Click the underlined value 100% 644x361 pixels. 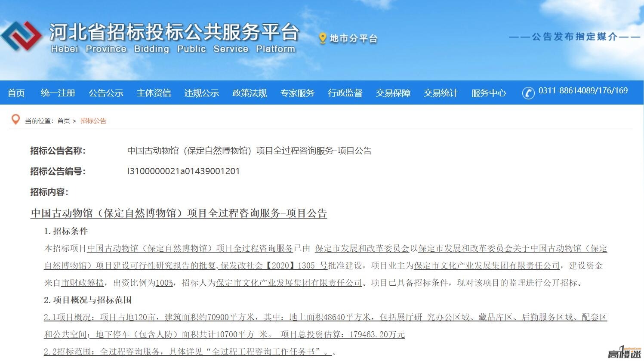pyautogui.click(x=164, y=283)
